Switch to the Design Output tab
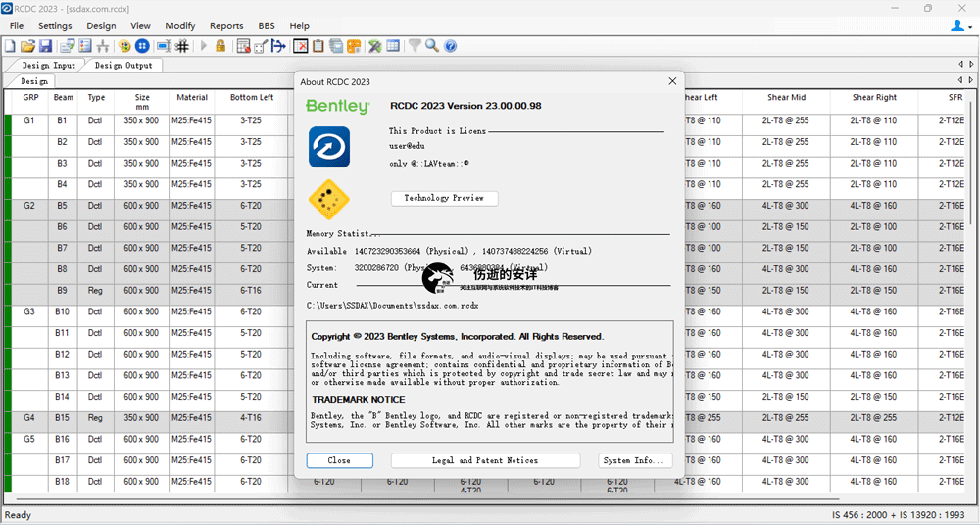This screenshot has width=980, height=525. point(123,65)
